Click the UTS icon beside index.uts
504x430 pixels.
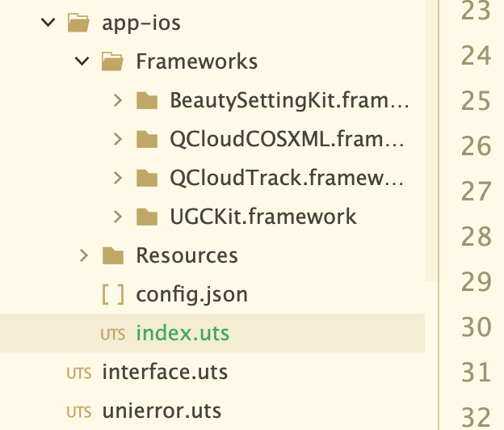113,335
